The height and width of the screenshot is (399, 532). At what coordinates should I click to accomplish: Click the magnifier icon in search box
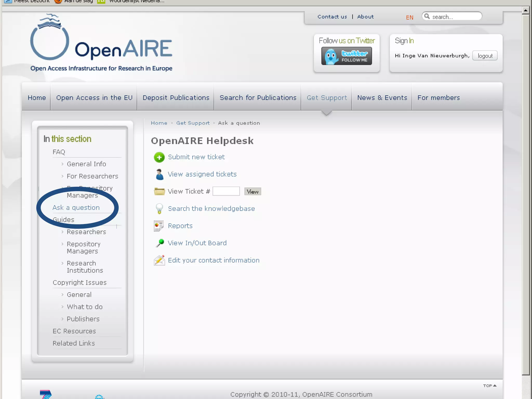[x=427, y=16]
